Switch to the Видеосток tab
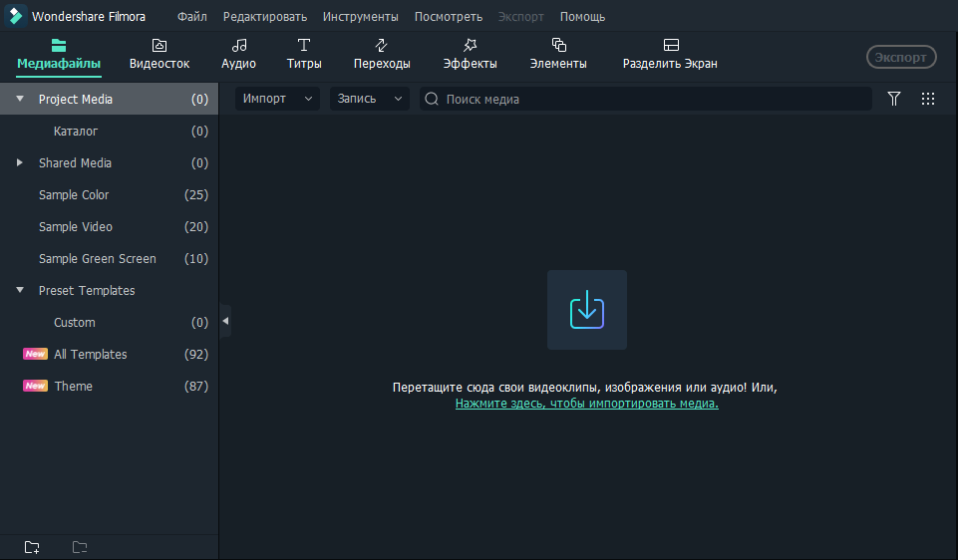 point(160,55)
